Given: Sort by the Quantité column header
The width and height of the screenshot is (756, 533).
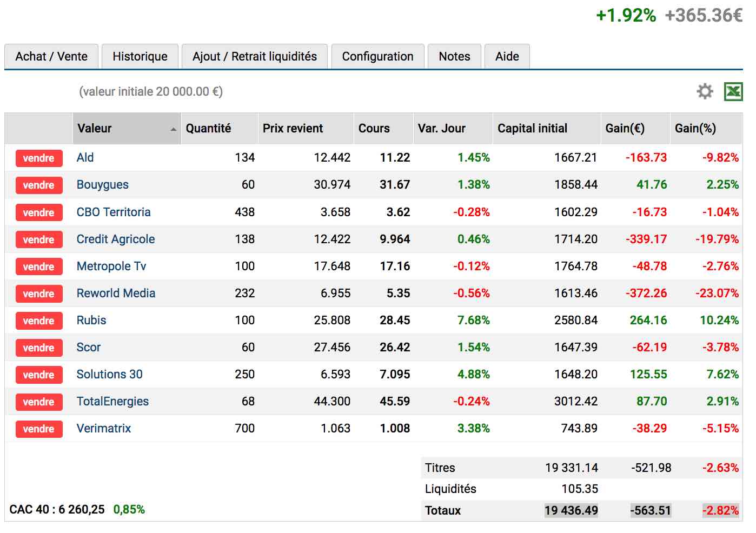Looking at the screenshot, I should (x=220, y=128).
